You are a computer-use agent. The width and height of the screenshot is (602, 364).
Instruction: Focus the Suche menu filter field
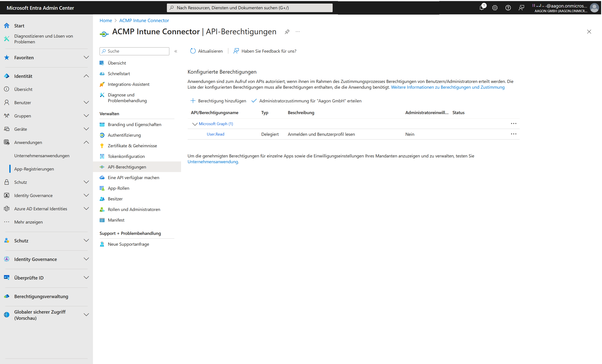134,51
